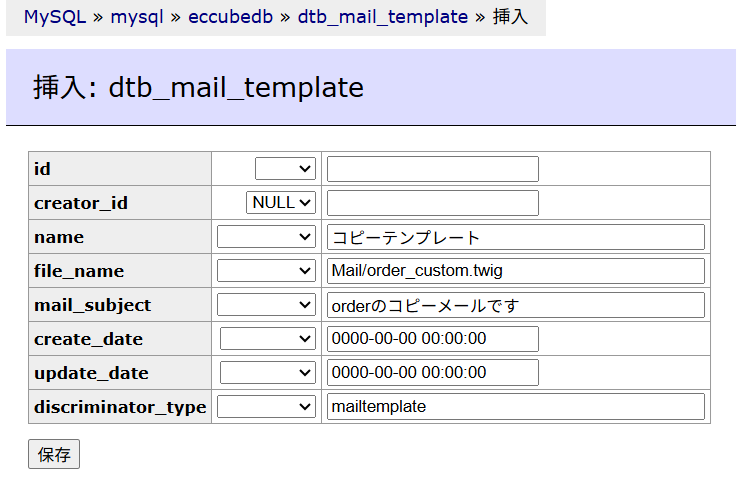Click the creator_id value text box
751x481 pixels.
point(432,203)
